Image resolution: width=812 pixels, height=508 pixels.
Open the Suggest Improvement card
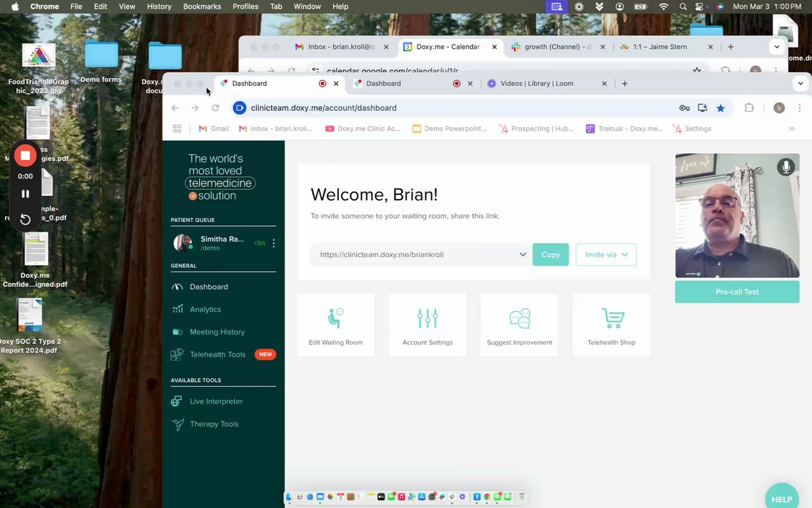pos(520,324)
